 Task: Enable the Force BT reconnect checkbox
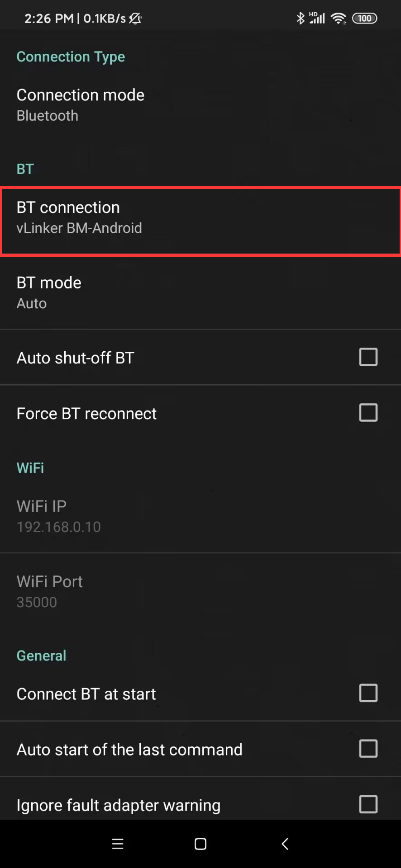[368, 412]
